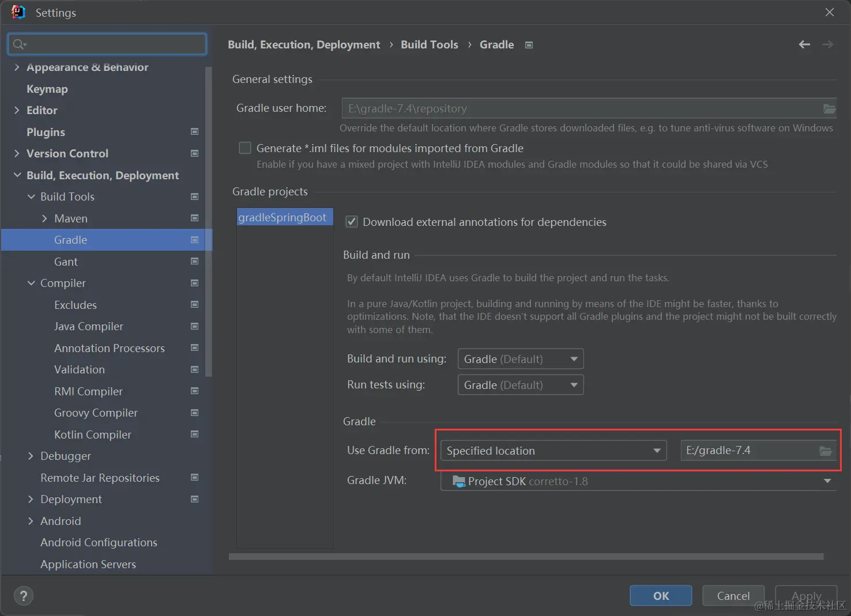The image size is (851, 616).
Task: Click the OK button
Action: tap(661, 596)
